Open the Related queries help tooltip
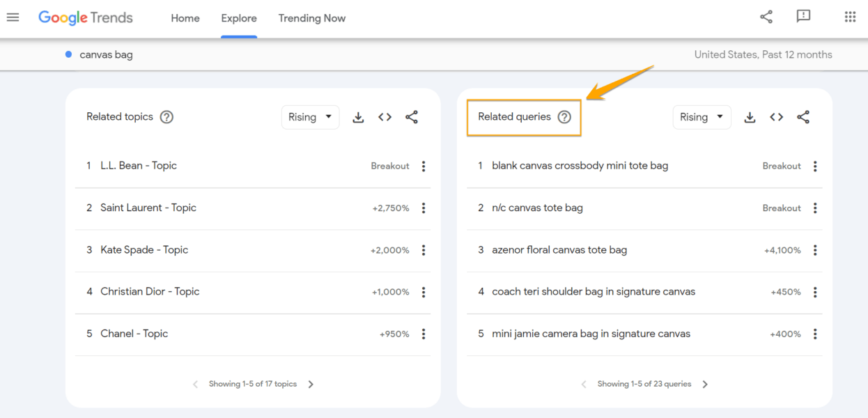The height and width of the screenshot is (418, 868). click(x=564, y=117)
